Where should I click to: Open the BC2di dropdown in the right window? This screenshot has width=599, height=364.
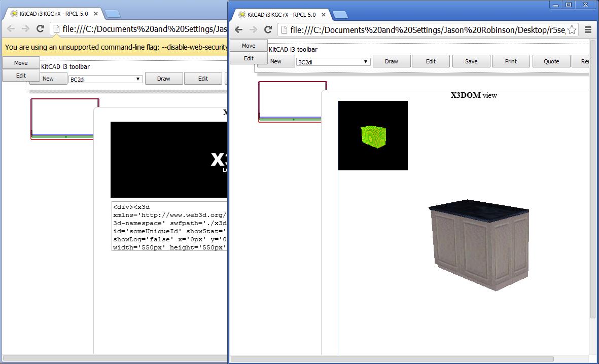pos(334,62)
